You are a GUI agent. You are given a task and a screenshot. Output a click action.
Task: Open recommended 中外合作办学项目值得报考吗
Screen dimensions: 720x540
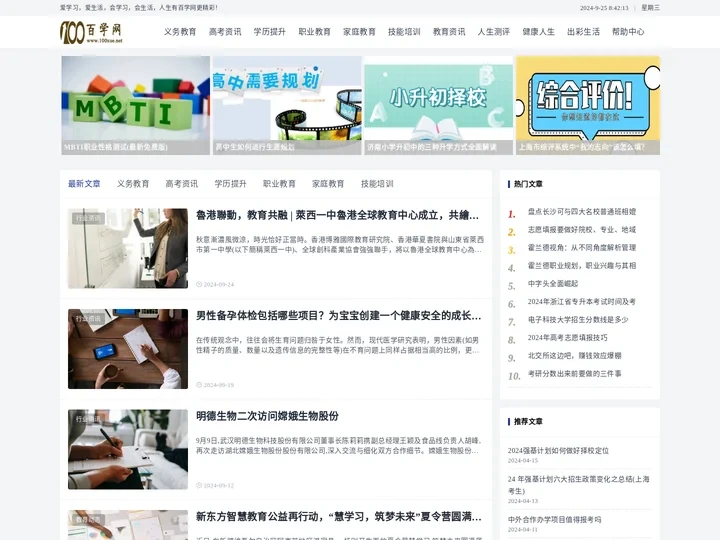point(555,520)
